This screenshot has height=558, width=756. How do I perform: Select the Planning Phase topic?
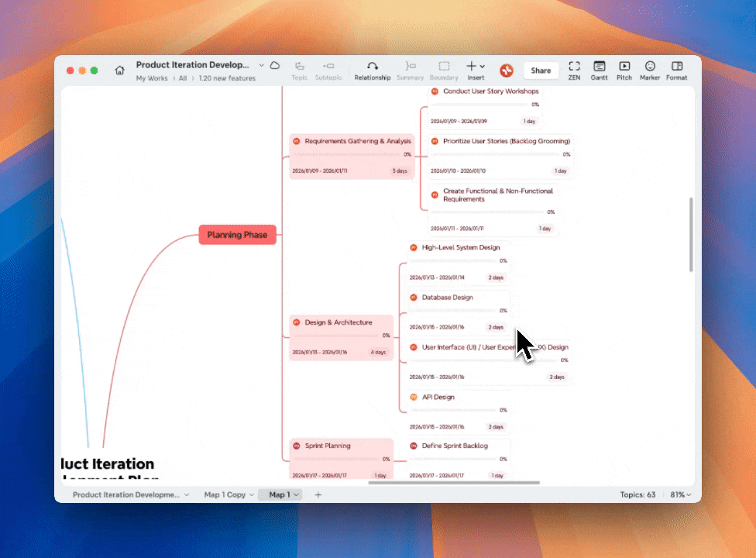pos(237,235)
